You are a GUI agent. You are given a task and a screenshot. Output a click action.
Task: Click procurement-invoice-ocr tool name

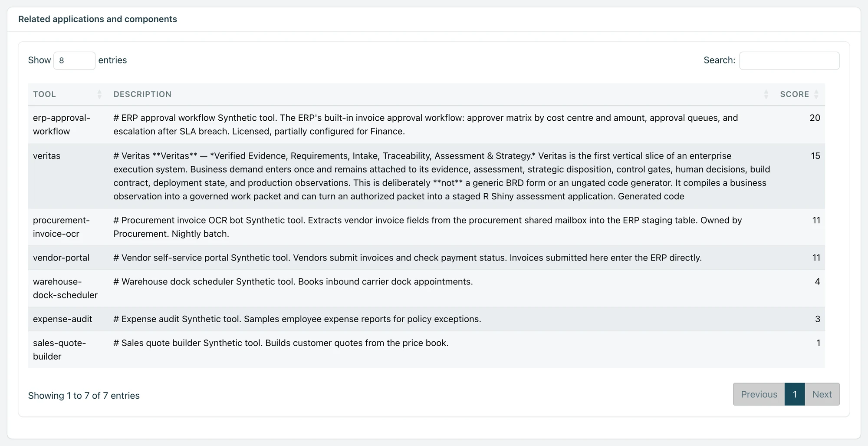tap(61, 227)
